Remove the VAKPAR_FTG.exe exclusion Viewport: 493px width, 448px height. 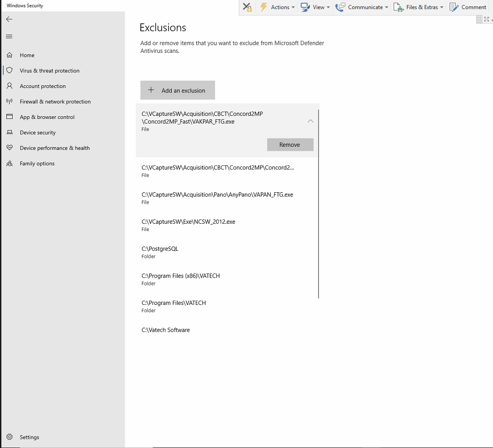[290, 144]
